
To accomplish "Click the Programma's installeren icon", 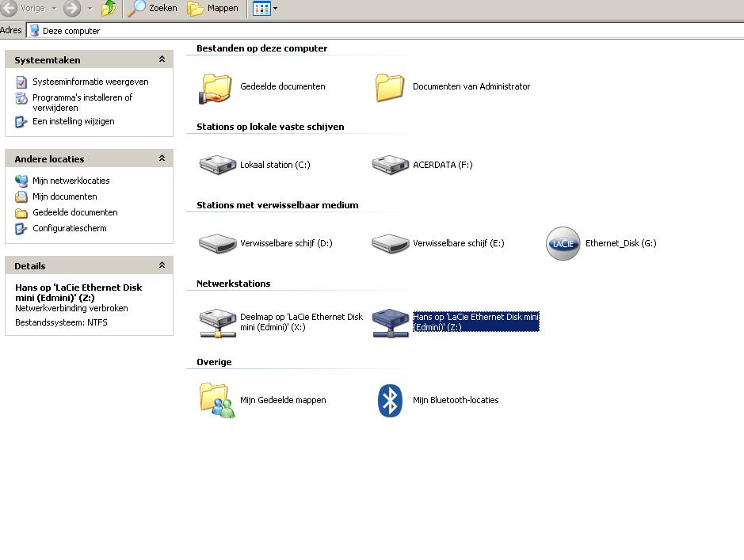I will pyautogui.click(x=21, y=98).
